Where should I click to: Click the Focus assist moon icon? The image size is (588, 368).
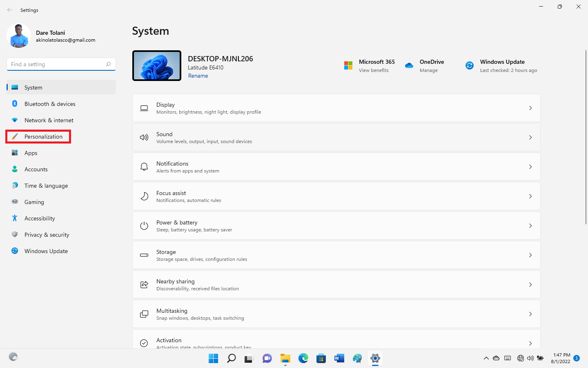tap(144, 196)
